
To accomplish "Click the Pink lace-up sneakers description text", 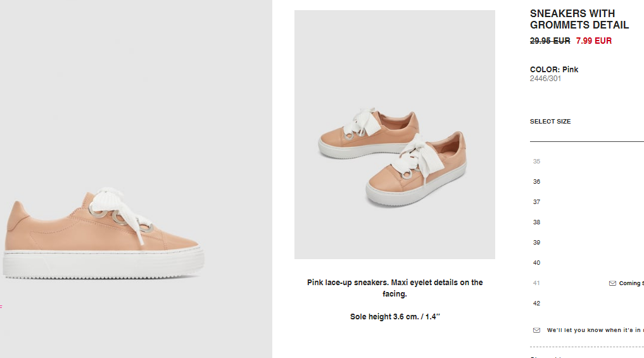I will pos(395,288).
